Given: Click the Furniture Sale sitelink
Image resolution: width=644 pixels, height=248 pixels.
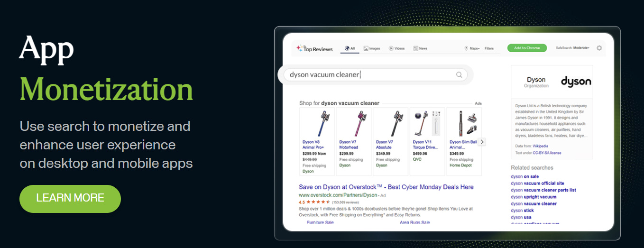Looking at the screenshot, I should pyautogui.click(x=320, y=222).
